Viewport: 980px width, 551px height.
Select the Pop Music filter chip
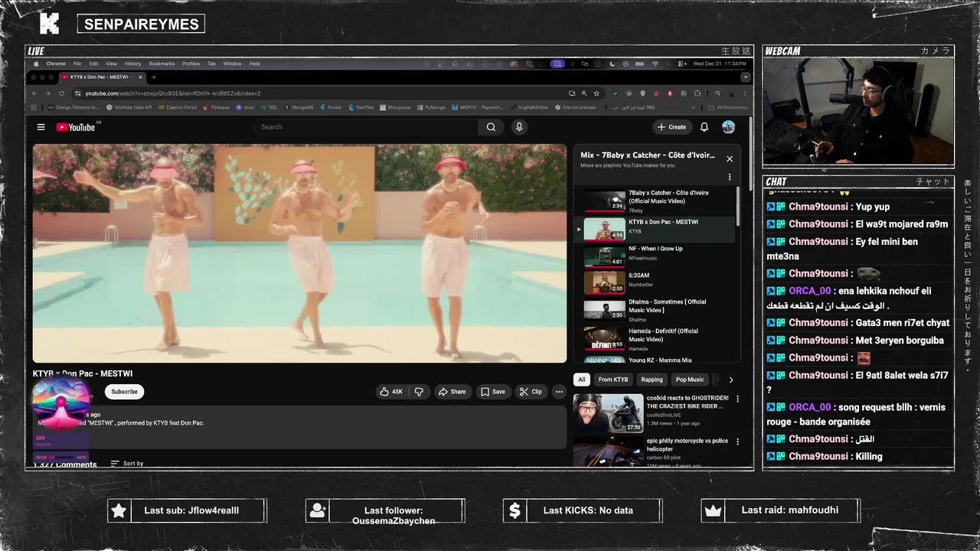click(x=690, y=380)
